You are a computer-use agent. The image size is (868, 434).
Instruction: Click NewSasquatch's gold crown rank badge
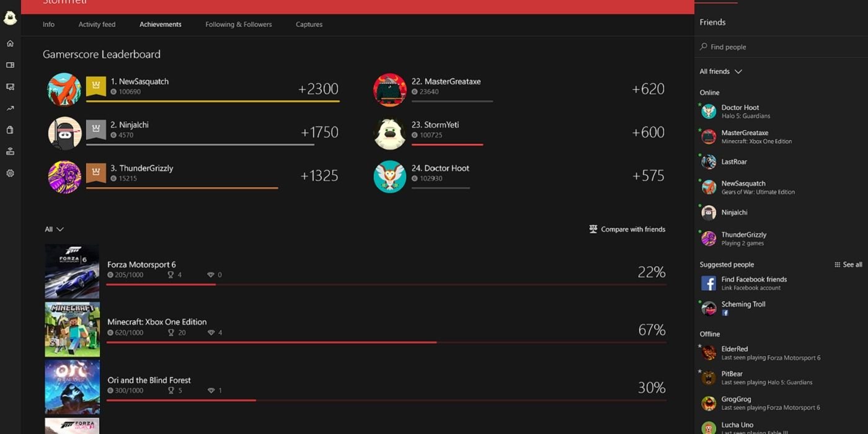96,86
